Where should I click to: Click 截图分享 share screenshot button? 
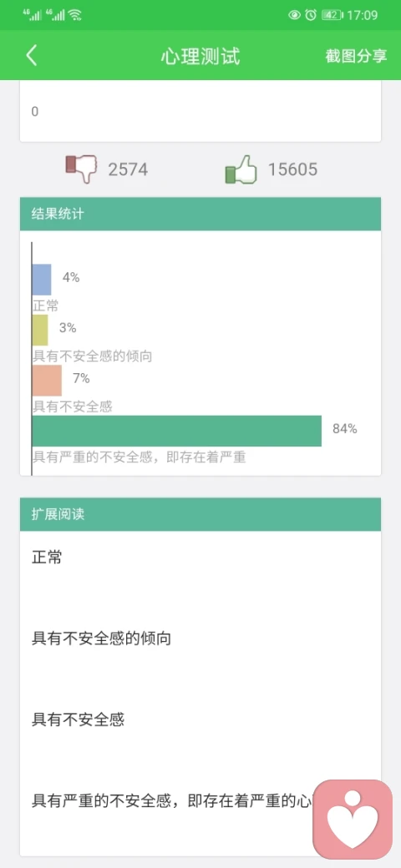[356, 56]
